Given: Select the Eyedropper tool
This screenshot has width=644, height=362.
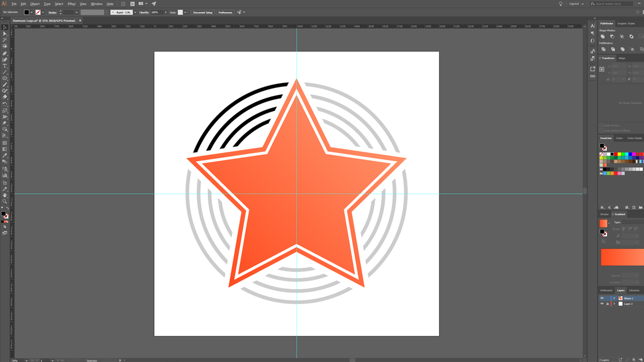Looking at the screenshot, I should point(5,155).
